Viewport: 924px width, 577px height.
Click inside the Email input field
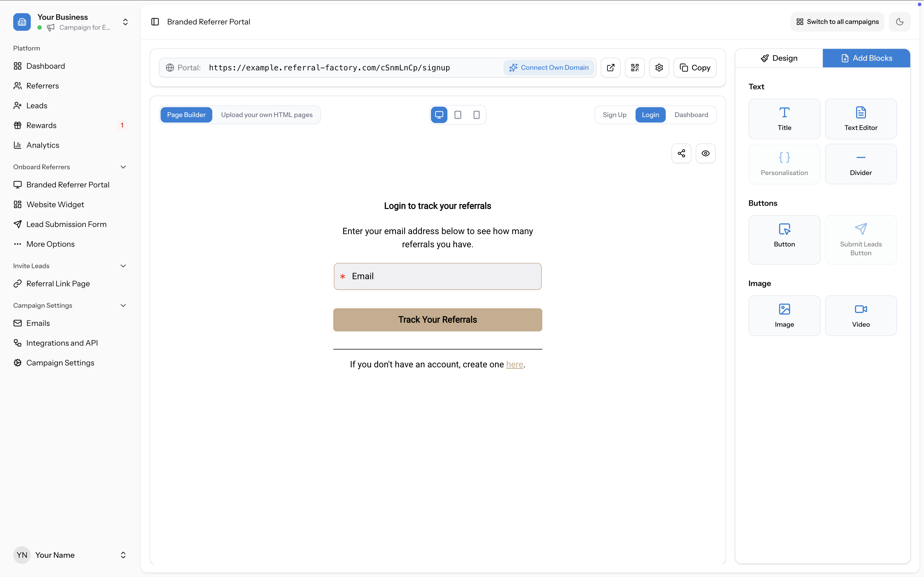pos(438,276)
